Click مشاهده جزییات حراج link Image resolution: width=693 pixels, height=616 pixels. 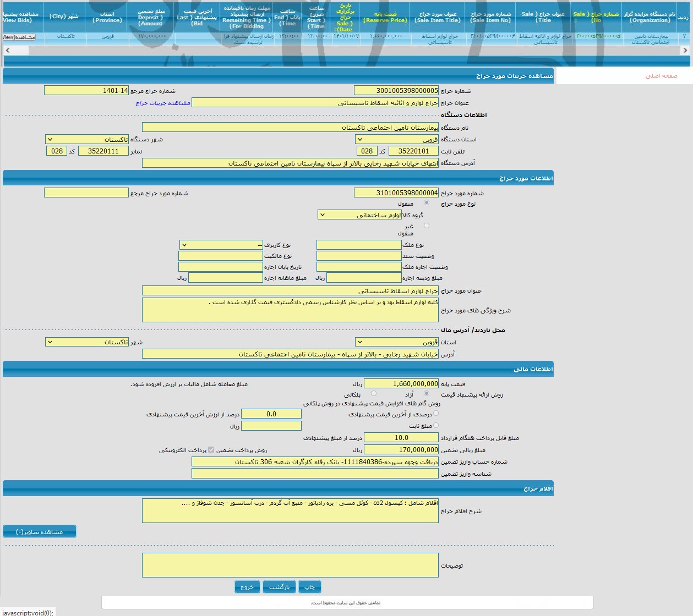[163, 103]
